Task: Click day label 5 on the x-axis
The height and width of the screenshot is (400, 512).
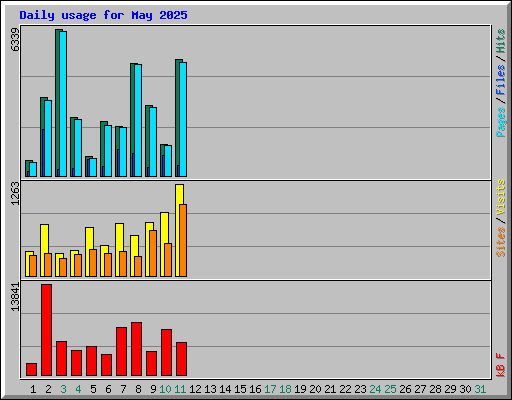Action: pos(93,389)
